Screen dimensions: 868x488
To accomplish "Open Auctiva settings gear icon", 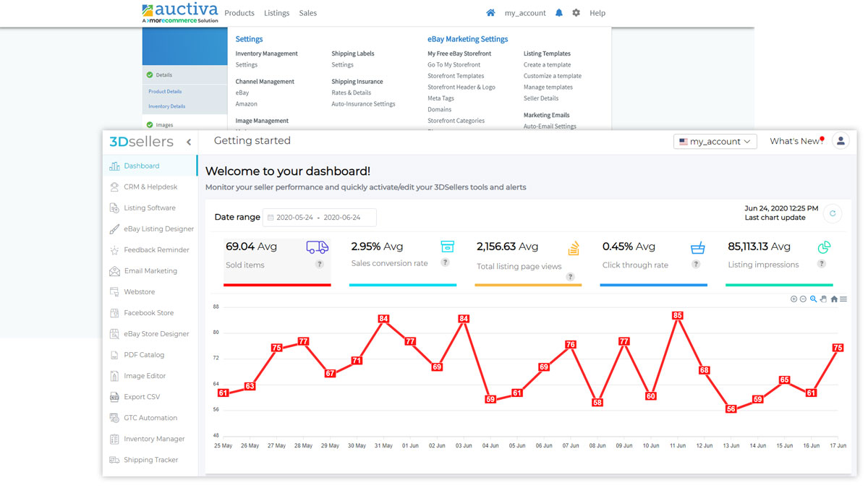I will pos(576,13).
